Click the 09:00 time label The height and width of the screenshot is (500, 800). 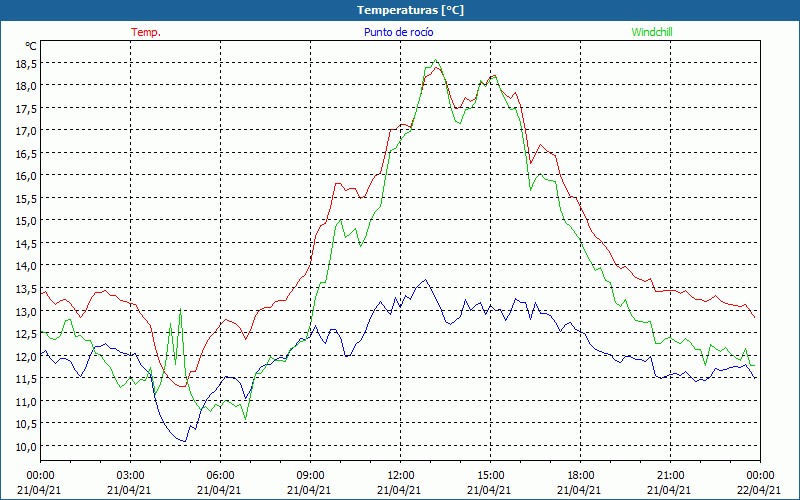click(x=310, y=475)
